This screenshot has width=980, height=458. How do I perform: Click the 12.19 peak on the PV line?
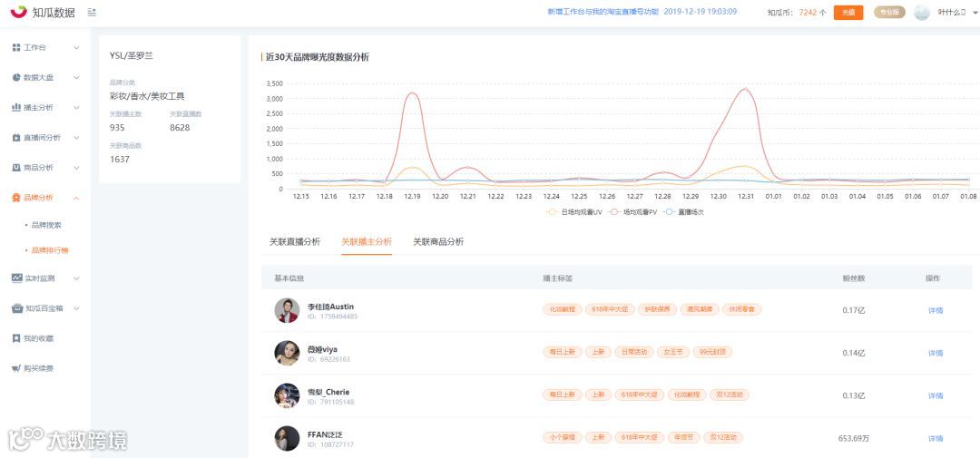412,93
